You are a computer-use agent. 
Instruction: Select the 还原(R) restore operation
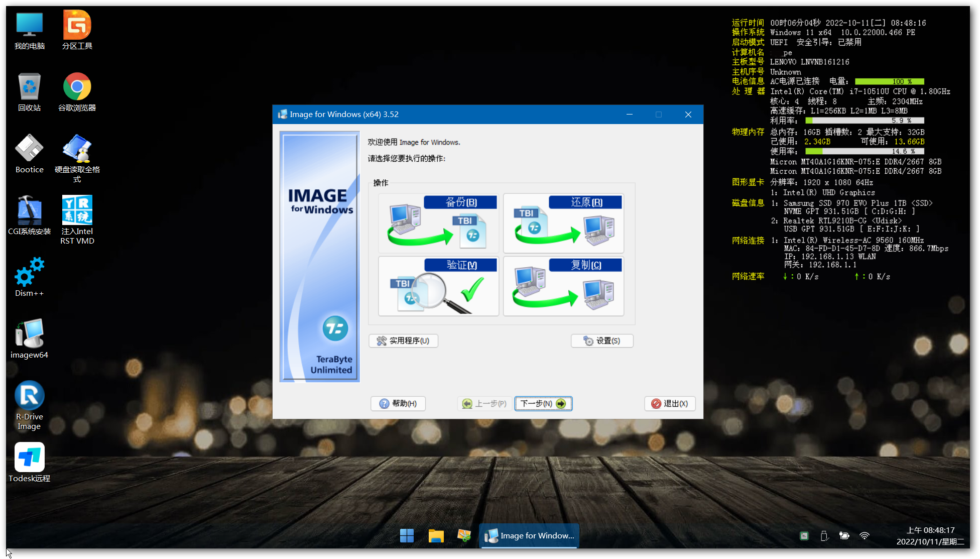[563, 223]
